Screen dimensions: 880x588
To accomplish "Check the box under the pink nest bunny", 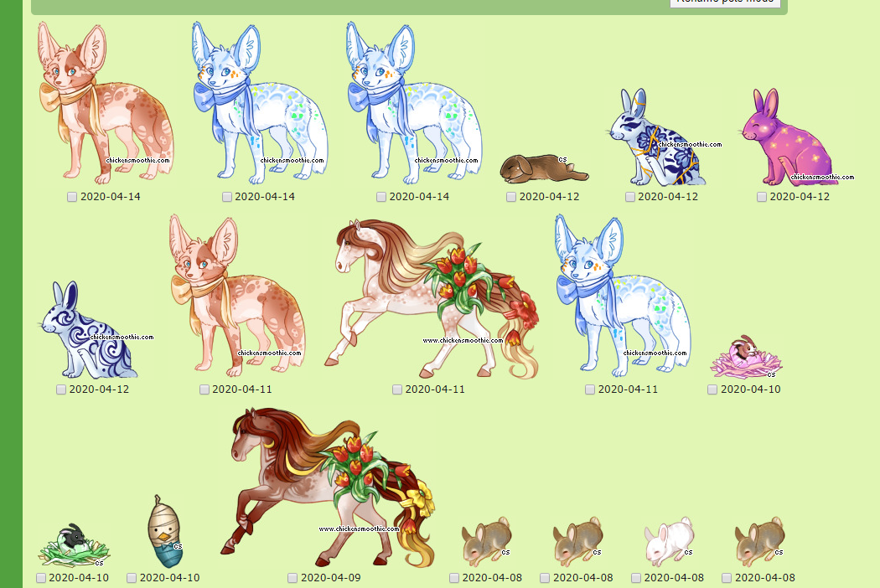I will [x=712, y=389].
